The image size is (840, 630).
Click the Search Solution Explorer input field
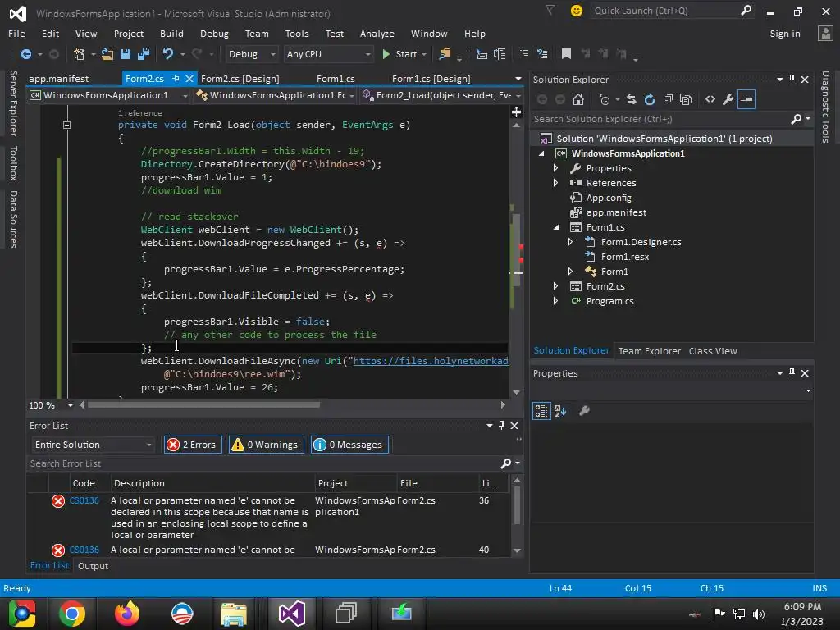(662, 119)
